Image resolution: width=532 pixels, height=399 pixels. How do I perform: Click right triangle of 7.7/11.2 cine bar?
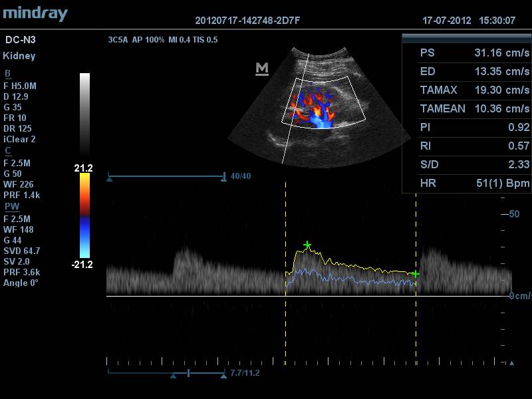tap(224, 375)
